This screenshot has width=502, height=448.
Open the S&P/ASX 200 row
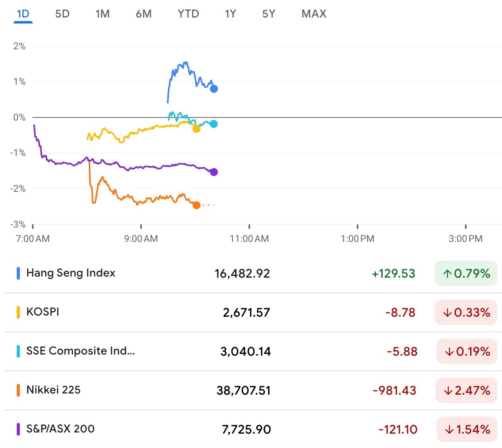[253, 429]
